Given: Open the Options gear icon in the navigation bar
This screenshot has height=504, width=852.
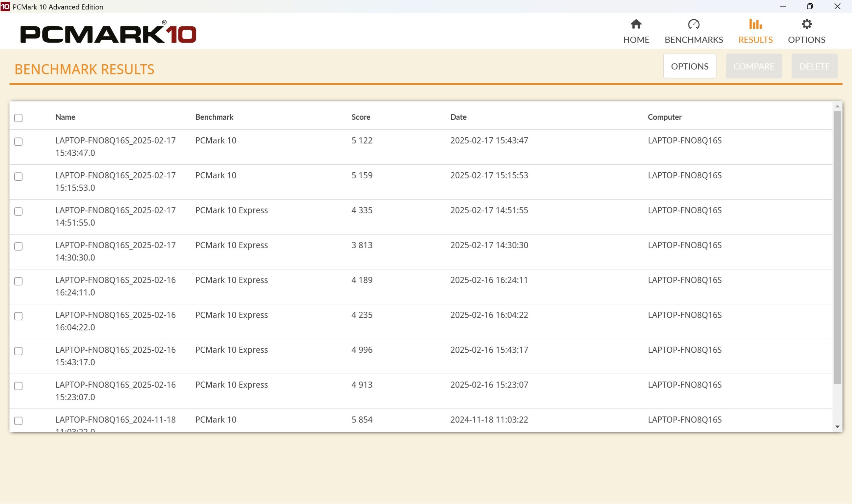Looking at the screenshot, I should coord(806,24).
